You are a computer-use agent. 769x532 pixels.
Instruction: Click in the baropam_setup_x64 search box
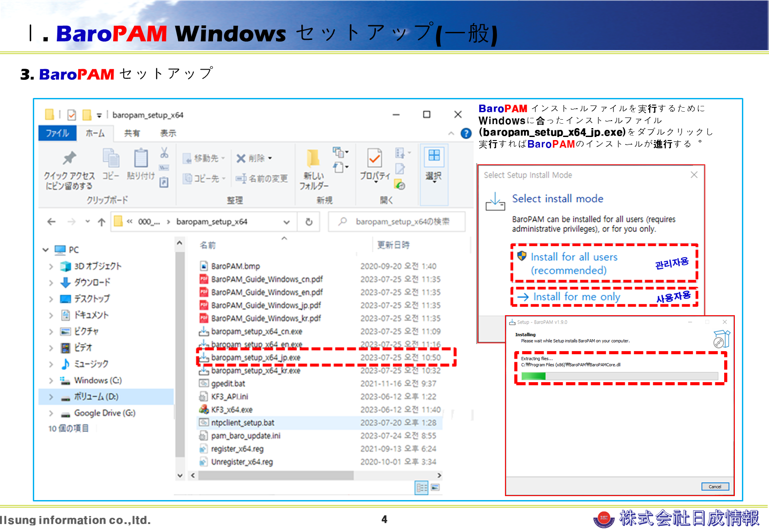(397, 222)
